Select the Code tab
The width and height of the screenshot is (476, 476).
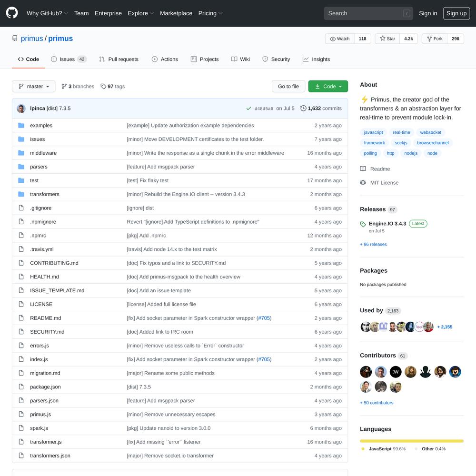[x=29, y=59]
